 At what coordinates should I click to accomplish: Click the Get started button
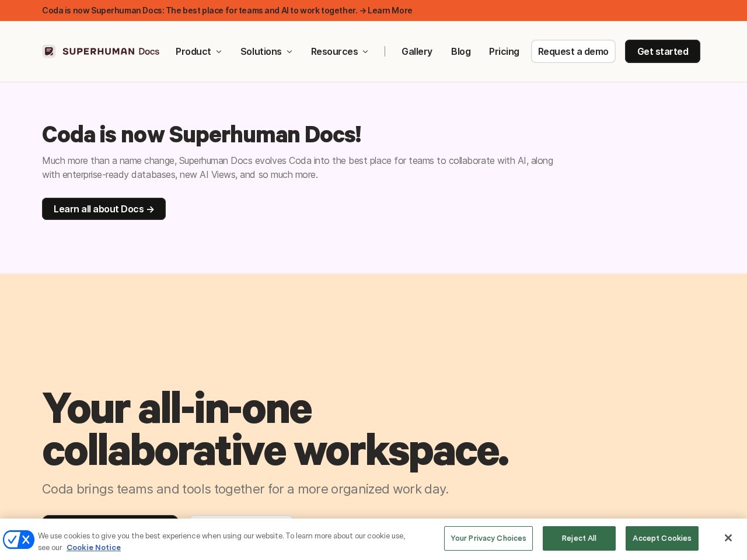[x=662, y=51]
